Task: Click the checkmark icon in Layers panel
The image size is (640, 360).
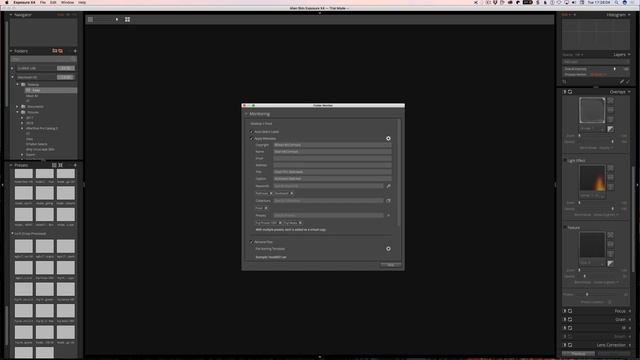Action: (x=628, y=82)
